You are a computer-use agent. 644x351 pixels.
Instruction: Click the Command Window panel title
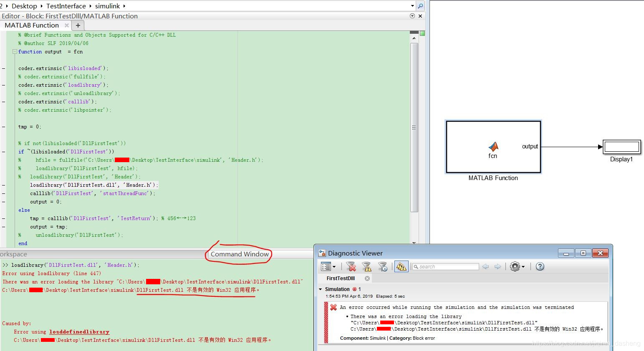pos(240,254)
